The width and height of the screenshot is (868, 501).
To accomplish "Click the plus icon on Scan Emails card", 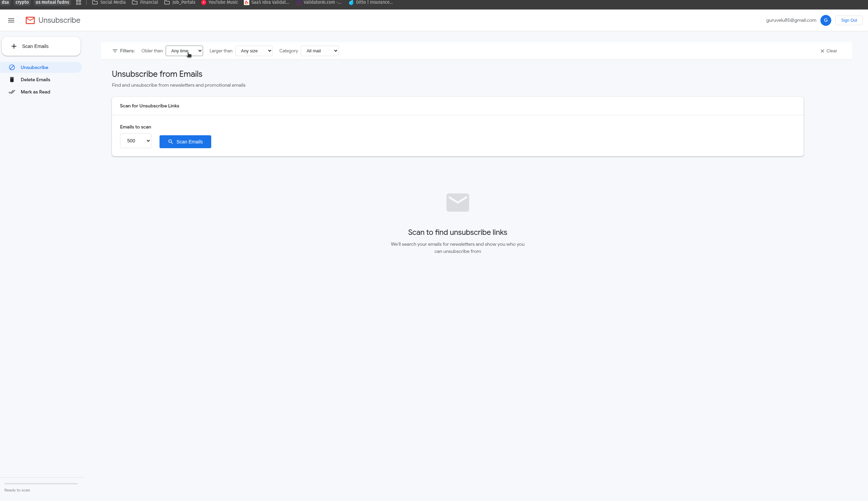I will click(x=14, y=46).
